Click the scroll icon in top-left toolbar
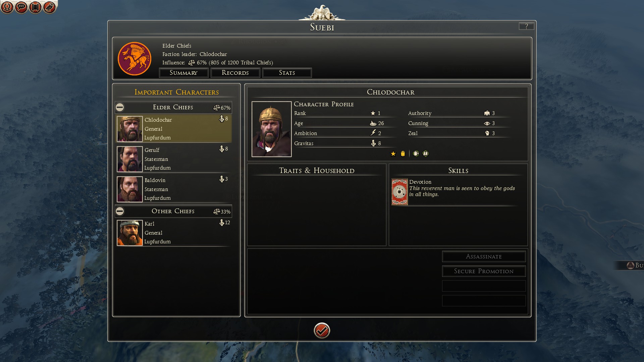 click(x=35, y=7)
